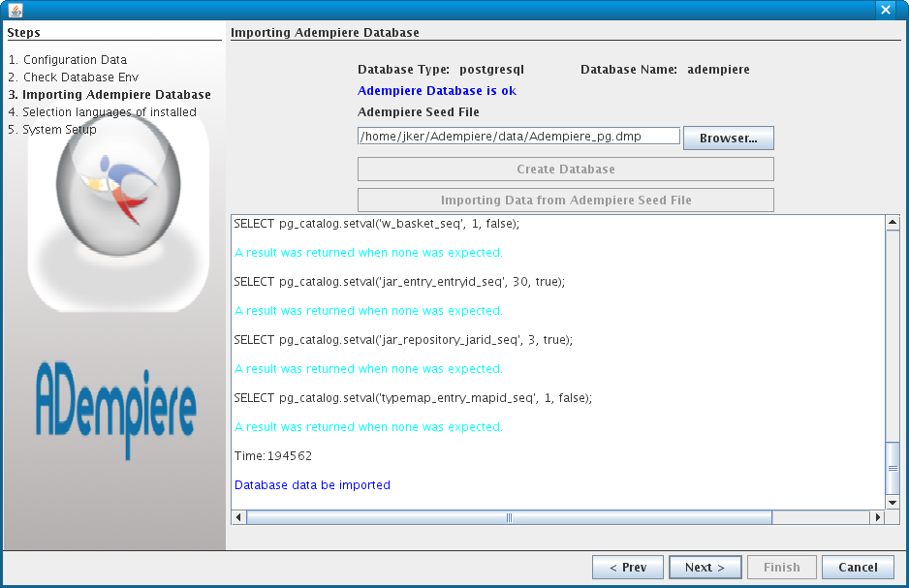
Task: Close the installer window with the X
Action: [x=885, y=10]
